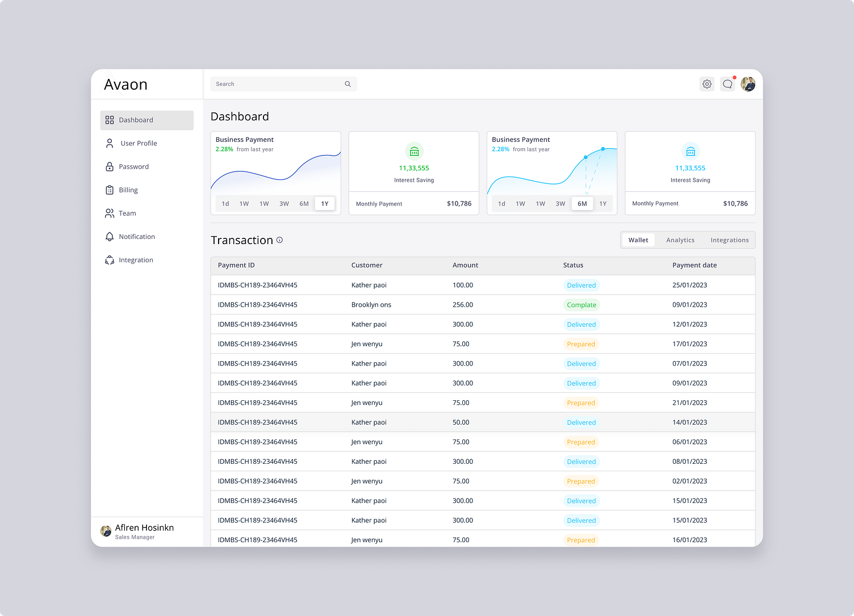Switch to the Analytics tab

680,240
